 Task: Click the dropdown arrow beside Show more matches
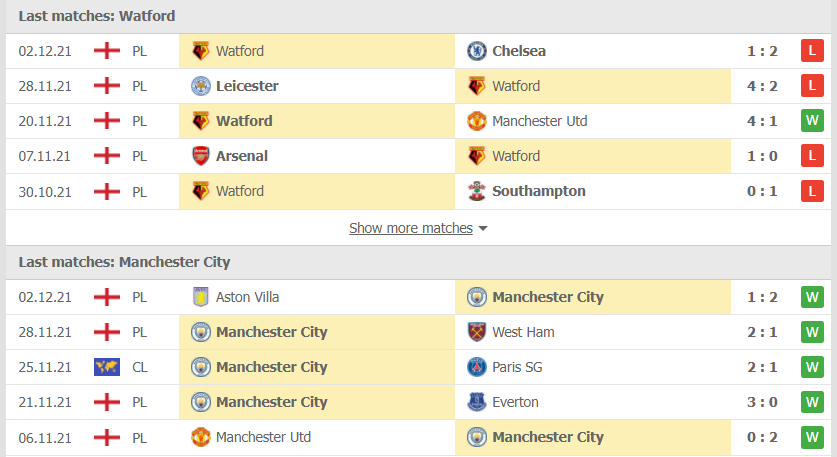tap(483, 229)
